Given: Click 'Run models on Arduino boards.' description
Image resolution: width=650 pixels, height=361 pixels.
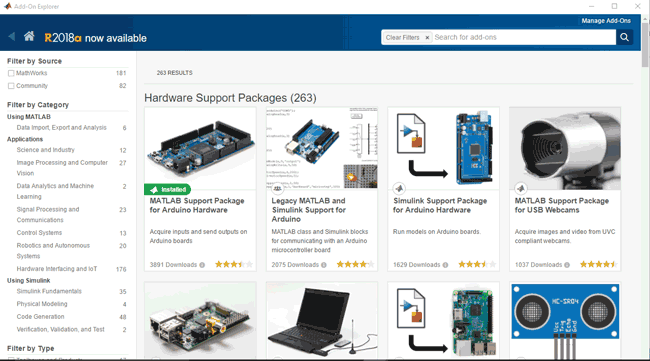Looking at the screenshot, I should tap(437, 232).
